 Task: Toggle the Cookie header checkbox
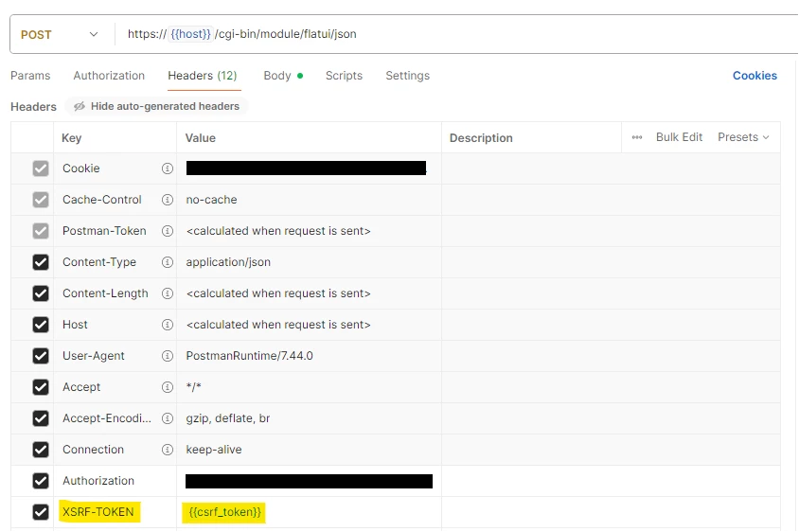41,168
